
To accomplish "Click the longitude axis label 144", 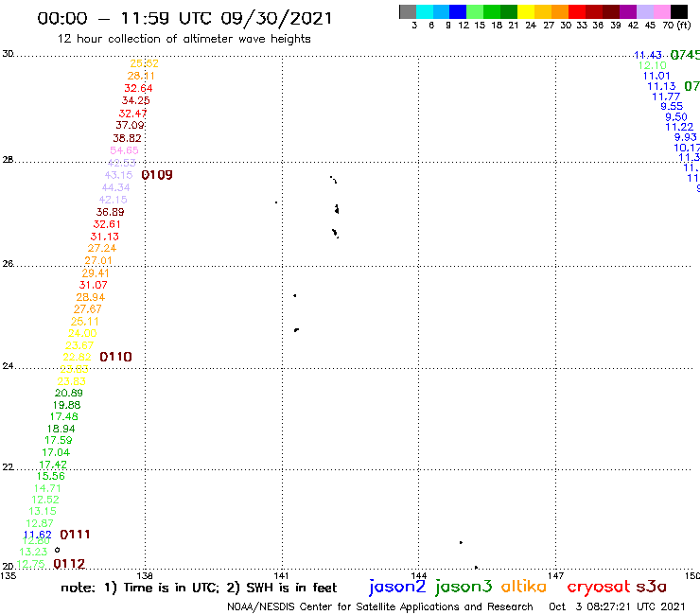I will coord(419,575).
